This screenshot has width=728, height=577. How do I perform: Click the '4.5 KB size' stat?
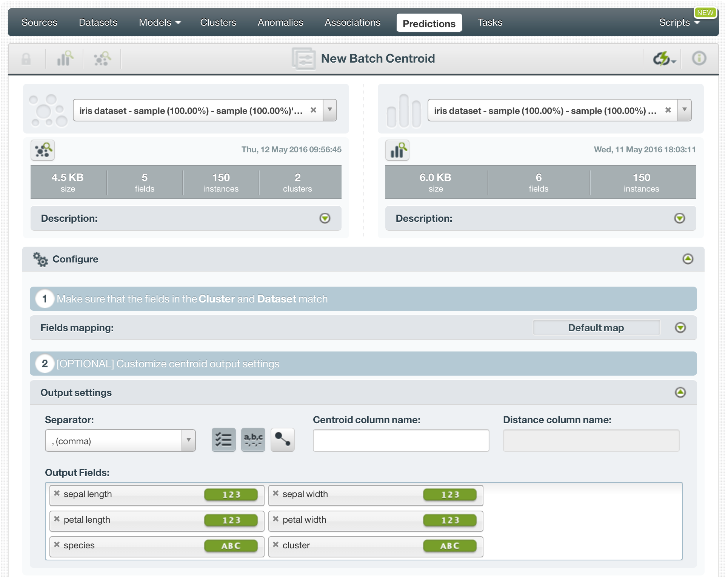(x=68, y=183)
